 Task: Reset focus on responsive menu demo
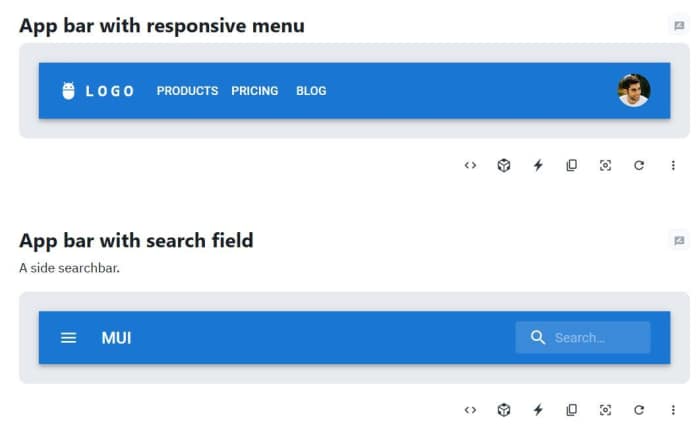(x=605, y=165)
